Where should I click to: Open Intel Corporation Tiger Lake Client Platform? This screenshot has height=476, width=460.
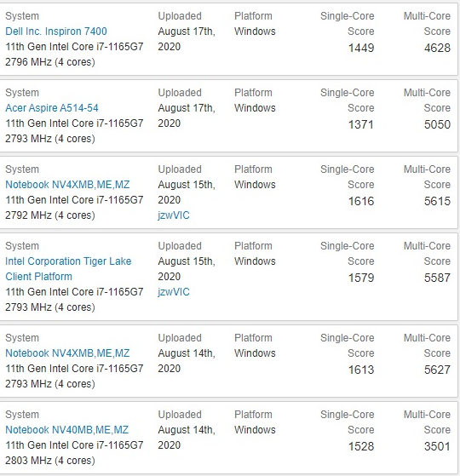(x=68, y=269)
